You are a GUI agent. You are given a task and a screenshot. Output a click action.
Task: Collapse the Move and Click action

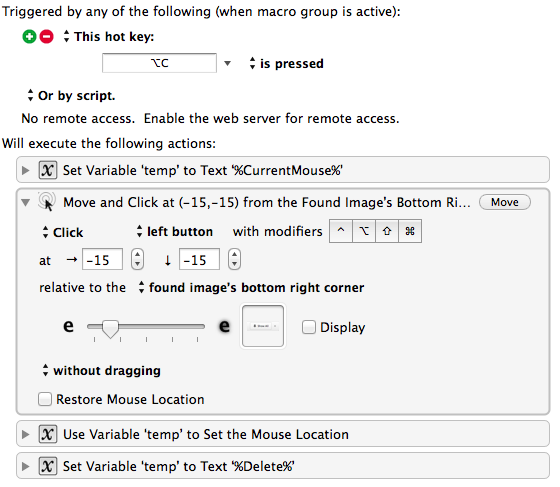point(25,202)
